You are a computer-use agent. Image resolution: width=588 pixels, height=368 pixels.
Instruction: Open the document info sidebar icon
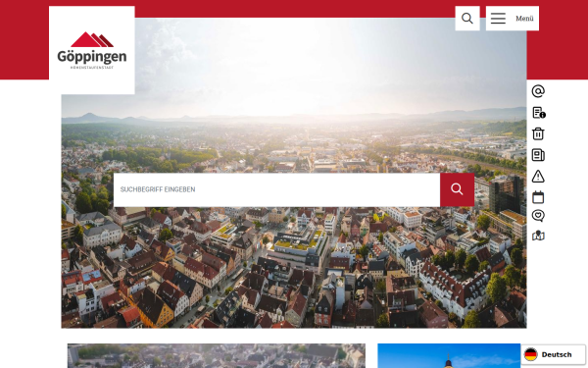point(538,113)
